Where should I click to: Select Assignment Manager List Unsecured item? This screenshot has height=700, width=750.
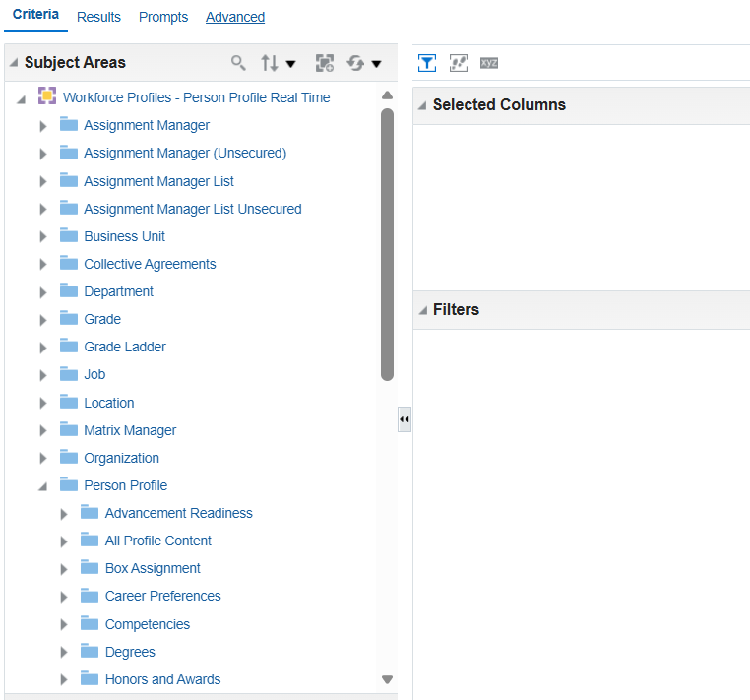pos(192,209)
